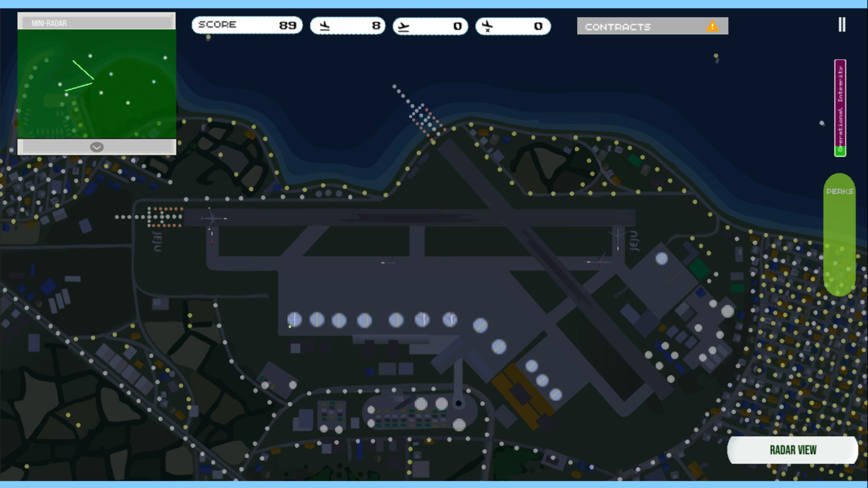
Task: Click the Contracts warning triangle icon
Action: tap(712, 26)
